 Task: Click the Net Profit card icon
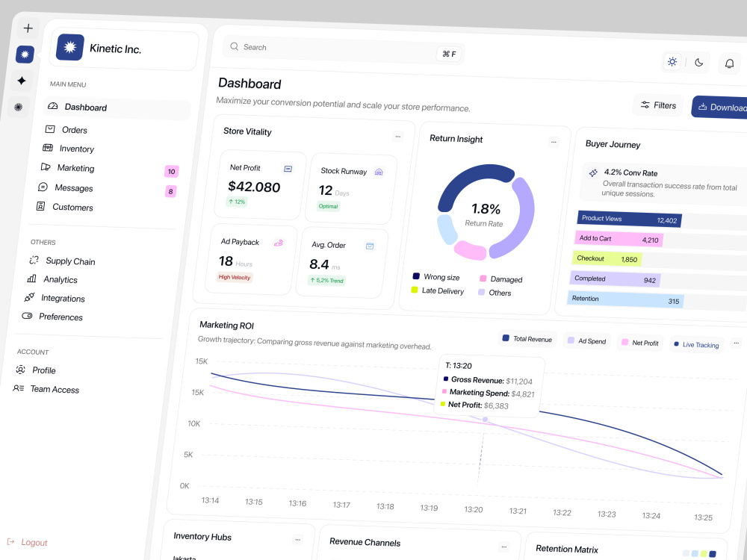point(288,169)
